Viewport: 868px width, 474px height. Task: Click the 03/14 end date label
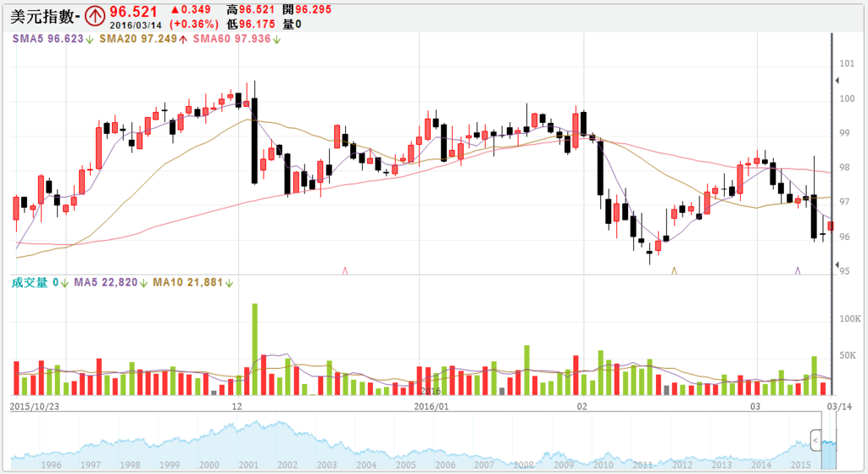click(840, 406)
